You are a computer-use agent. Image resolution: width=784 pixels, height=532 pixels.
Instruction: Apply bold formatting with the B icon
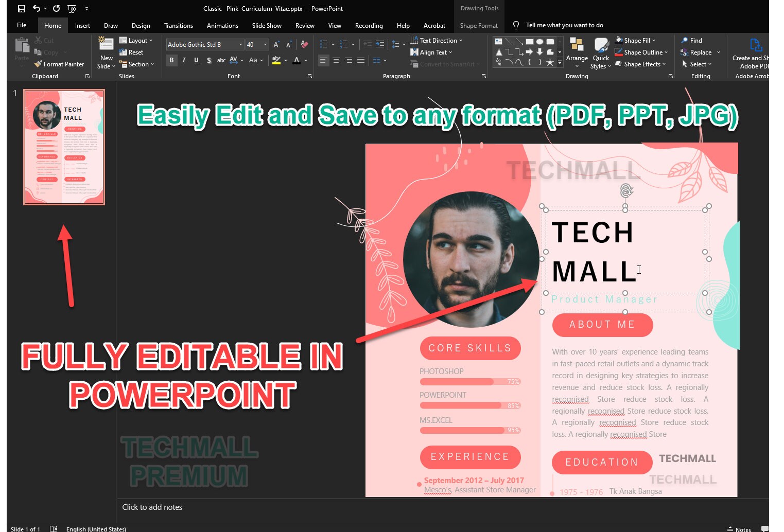click(171, 60)
